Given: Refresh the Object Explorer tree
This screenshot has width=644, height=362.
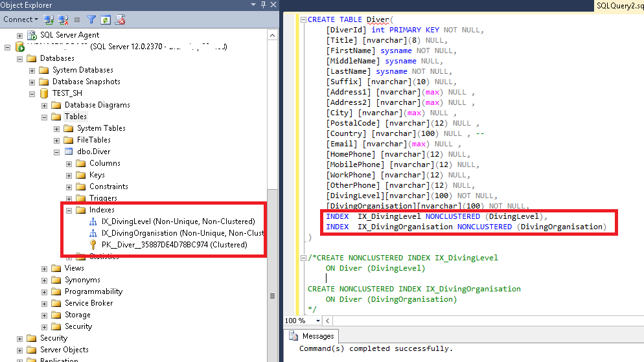Looking at the screenshot, I should click(x=105, y=20).
